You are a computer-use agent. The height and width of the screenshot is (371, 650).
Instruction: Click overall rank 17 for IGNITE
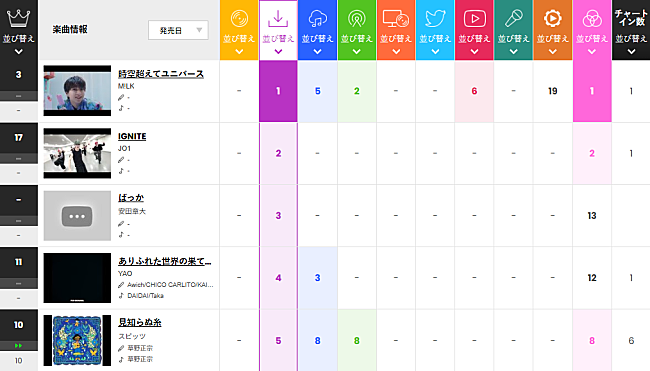point(19,138)
